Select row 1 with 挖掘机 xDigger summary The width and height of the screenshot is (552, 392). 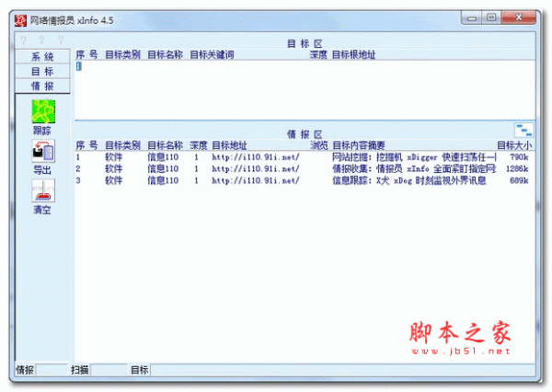pyautogui.click(x=305, y=157)
